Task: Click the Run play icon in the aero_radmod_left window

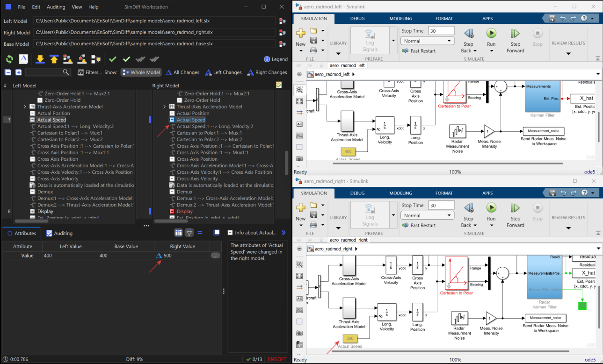Action: 491,33
